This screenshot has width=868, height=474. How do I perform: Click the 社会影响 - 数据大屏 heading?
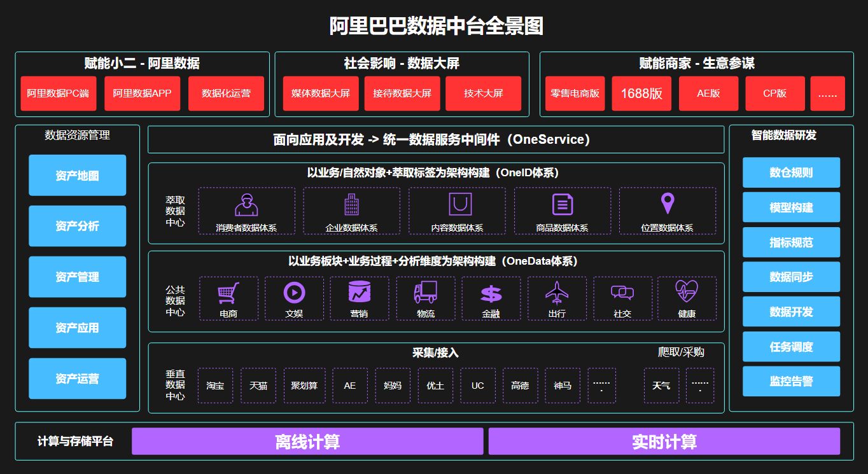(x=402, y=63)
